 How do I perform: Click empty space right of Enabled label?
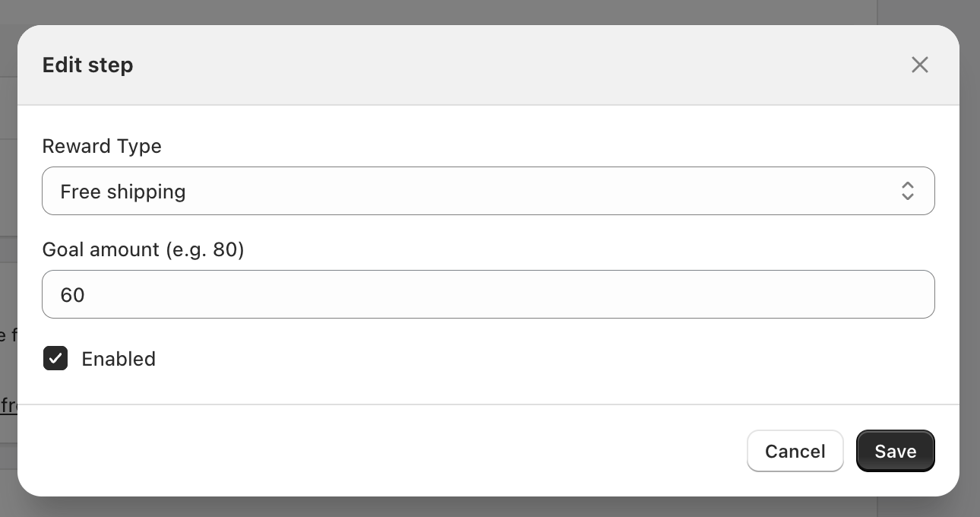coord(456,359)
